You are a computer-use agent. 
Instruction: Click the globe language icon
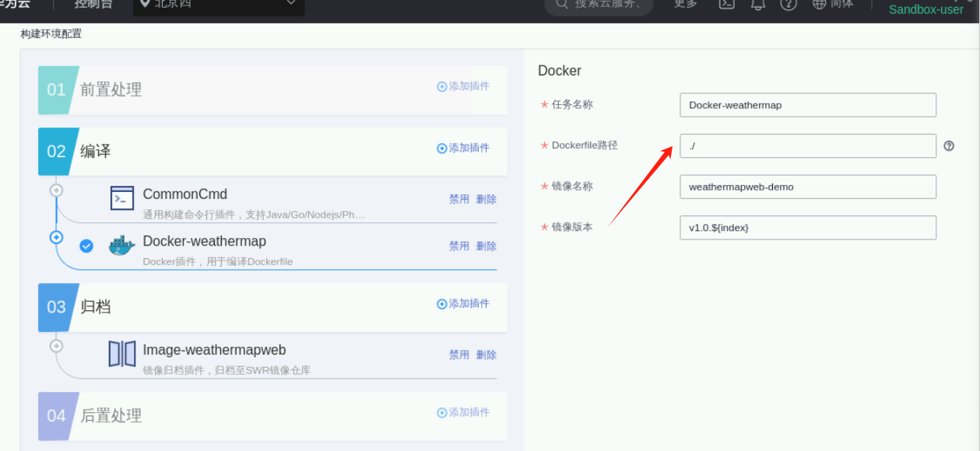[x=819, y=4]
